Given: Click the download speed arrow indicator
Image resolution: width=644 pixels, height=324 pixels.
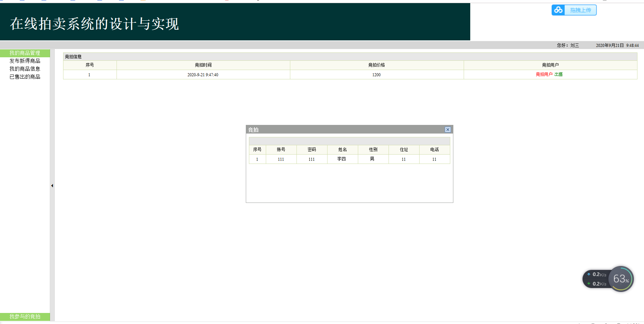Looking at the screenshot, I should pos(589,284).
